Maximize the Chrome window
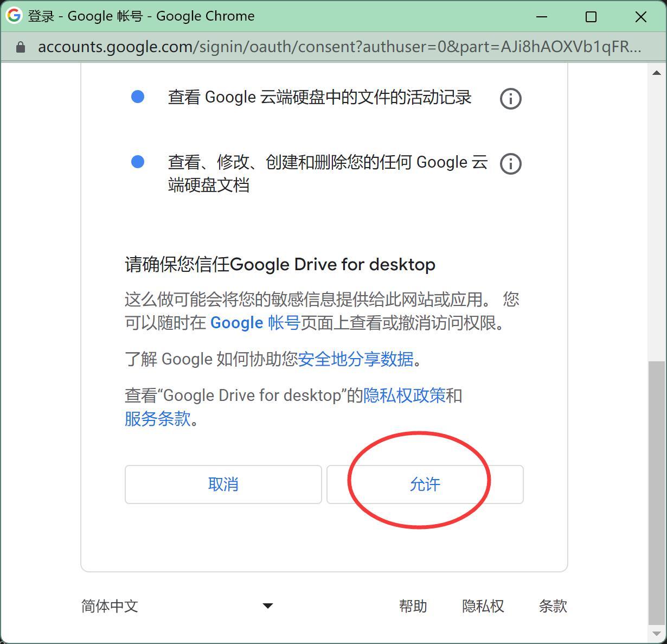This screenshot has width=667, height=644. pyautogui.click(x=591, y=16)
